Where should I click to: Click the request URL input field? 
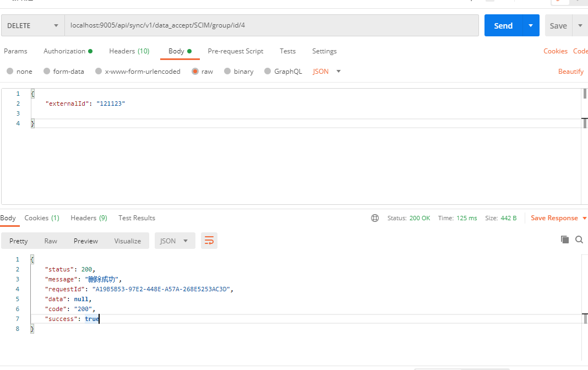click(x=271, y=25)
